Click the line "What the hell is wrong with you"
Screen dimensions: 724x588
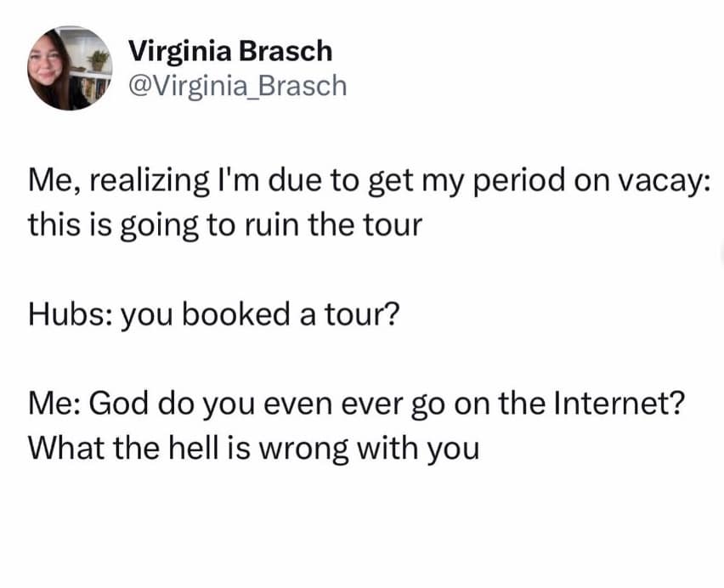coord(253,448)
